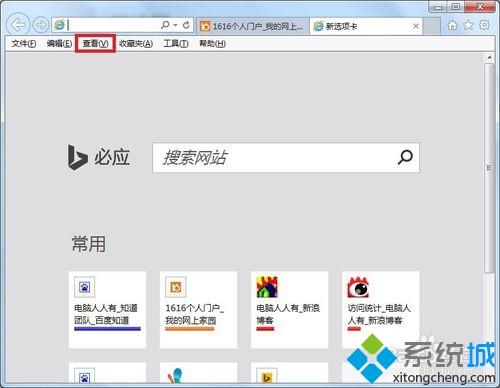Screen dimensions: 500x388
Task: Click the scroll up arrow of vertical scrollbar
Action: click(489, 58)
